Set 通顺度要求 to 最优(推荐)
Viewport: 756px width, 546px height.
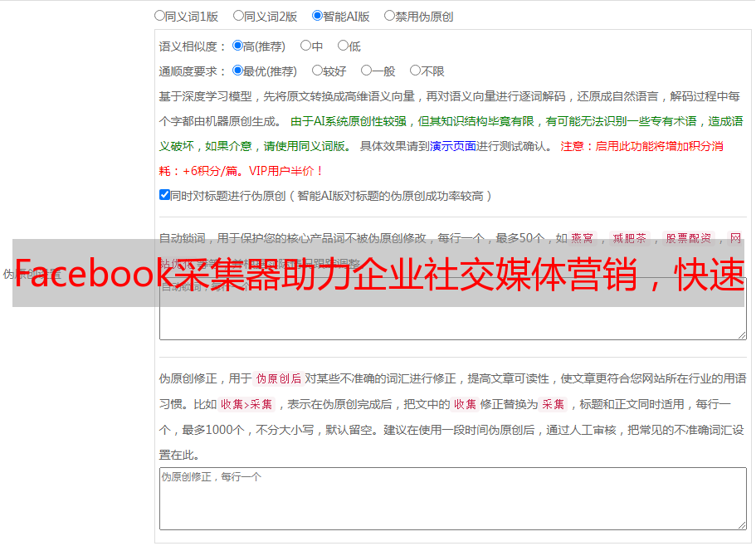[237, 71]
